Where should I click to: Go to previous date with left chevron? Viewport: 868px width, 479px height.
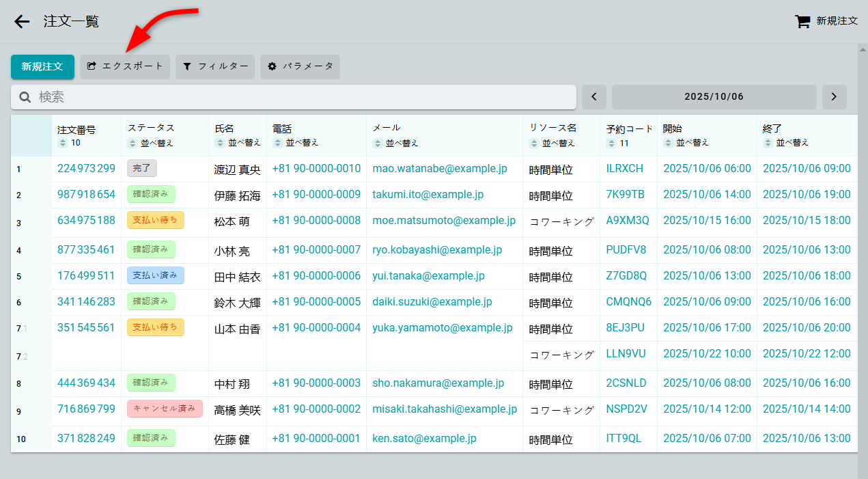click(593, 97)
